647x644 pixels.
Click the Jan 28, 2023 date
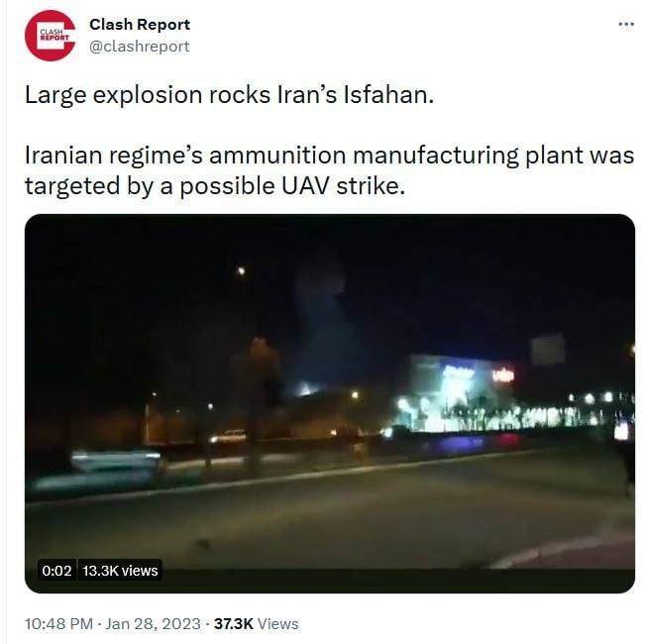154,624
